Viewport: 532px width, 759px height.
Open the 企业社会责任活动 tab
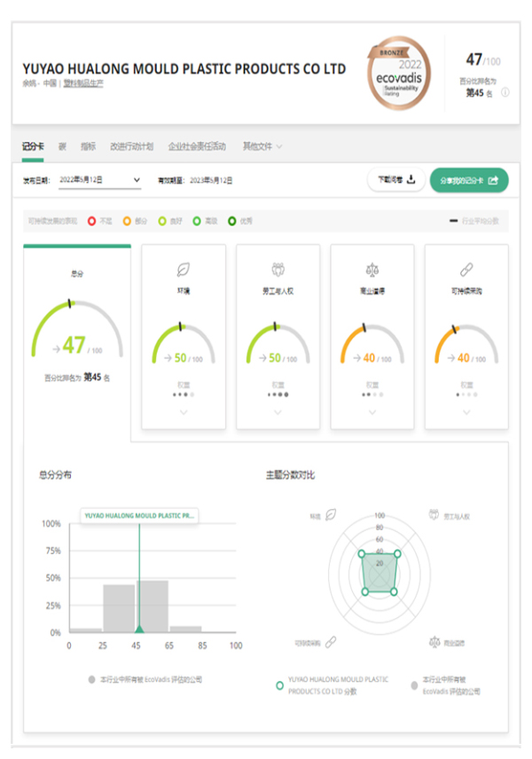pos(197,146)
